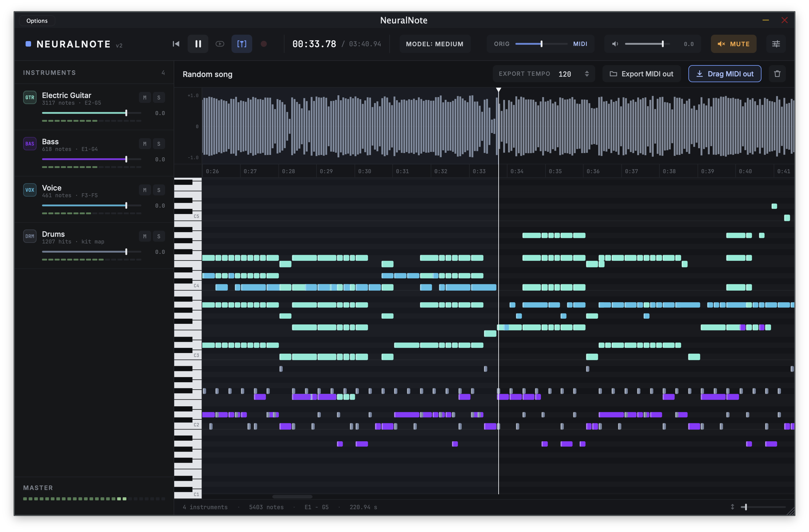Viewport: 809px width, 532px height.
Task: Toggle the bracketed T timeline mode button
Action: [x=242, y=44]
